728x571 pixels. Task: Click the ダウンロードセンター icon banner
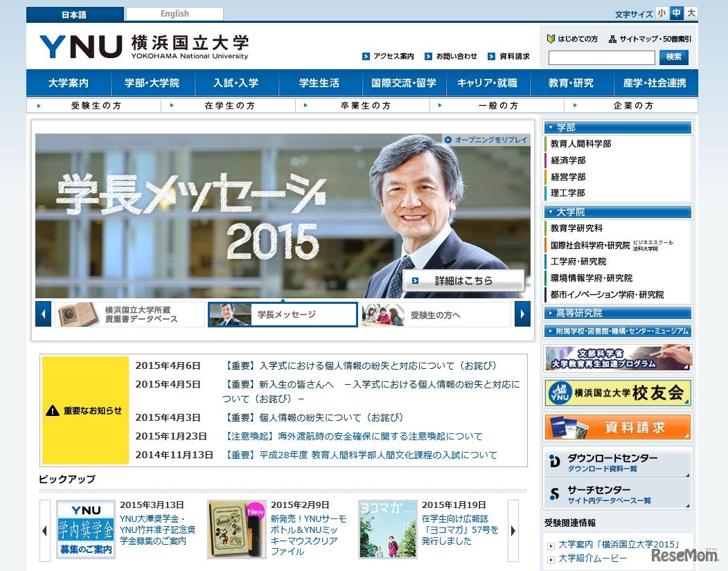[617, 462]
